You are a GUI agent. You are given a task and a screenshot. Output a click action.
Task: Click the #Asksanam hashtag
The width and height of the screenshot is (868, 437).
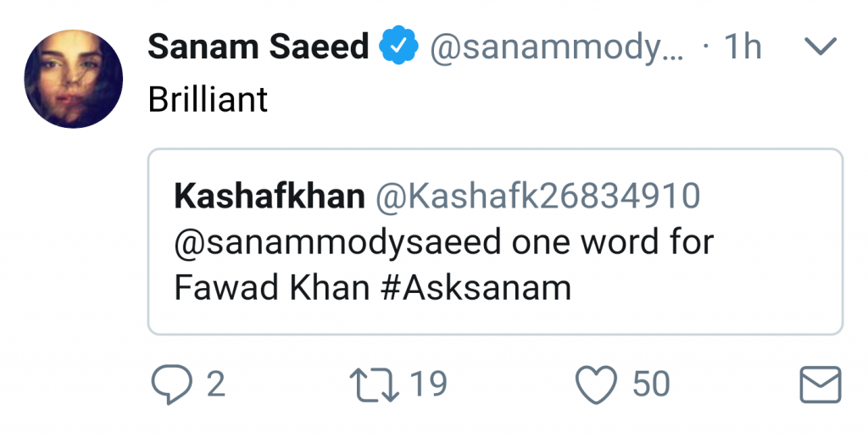[476, 288]
